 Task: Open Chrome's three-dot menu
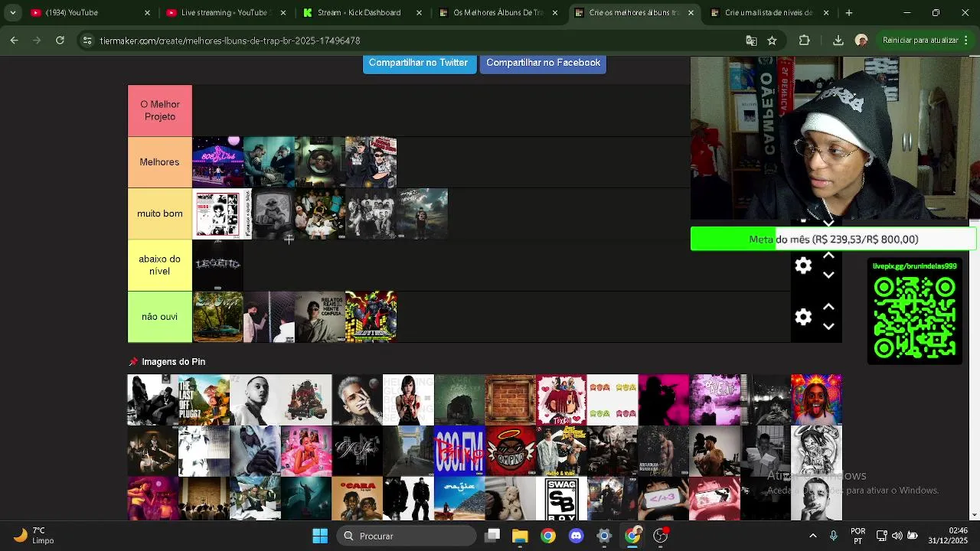pos(966,41)
